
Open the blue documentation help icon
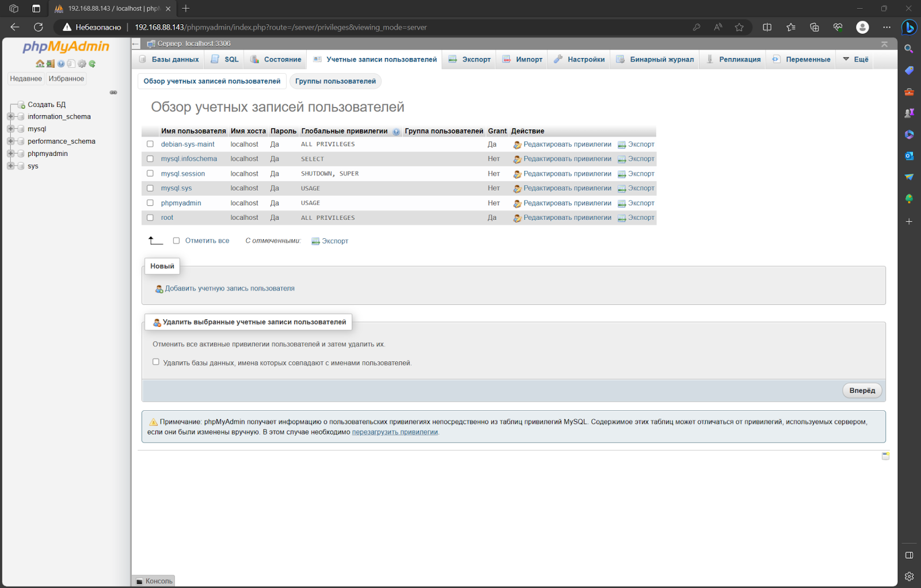(61, 63)
